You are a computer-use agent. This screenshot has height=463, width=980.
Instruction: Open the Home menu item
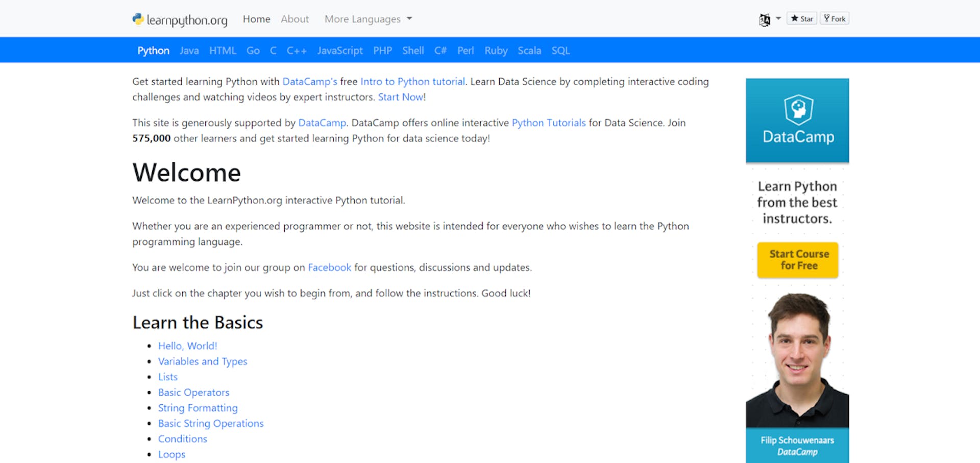[x=256, y=19]
